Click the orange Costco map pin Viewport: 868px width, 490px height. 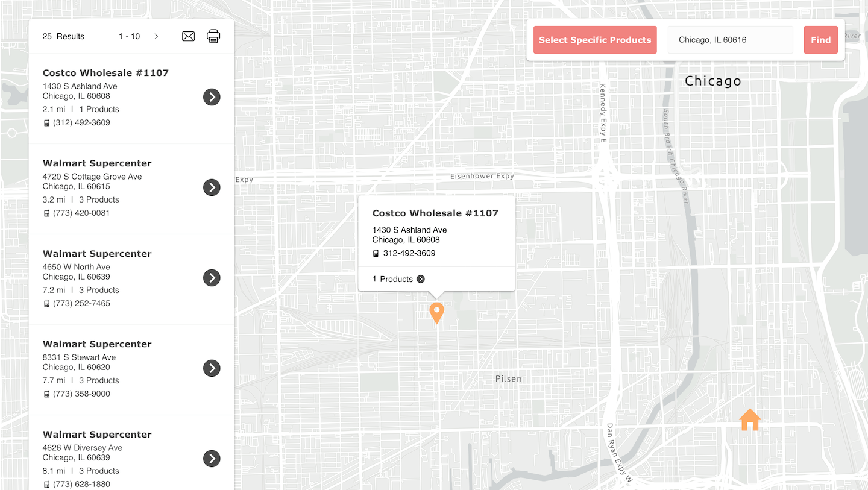coord(436,313)
